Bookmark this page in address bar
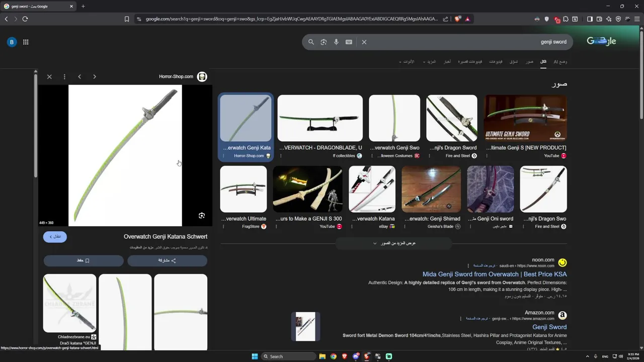Viewport: 644px width, 362px height. [x=127, y=19]
